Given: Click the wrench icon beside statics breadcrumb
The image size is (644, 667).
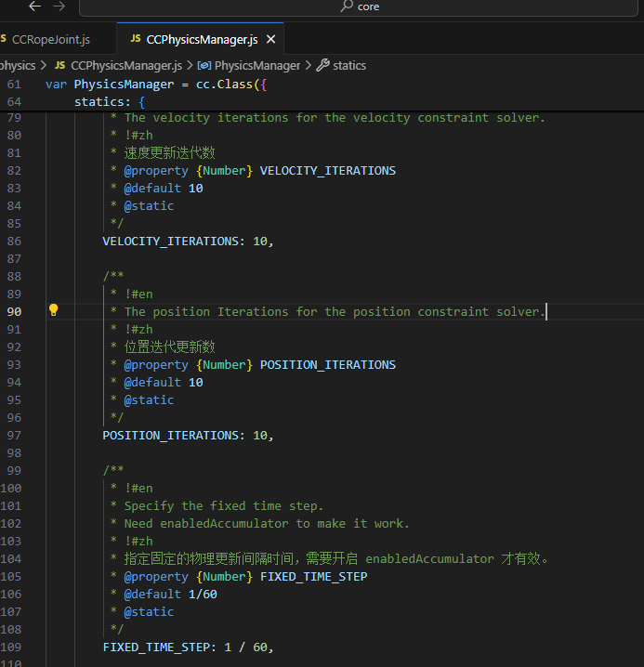Looking at the screenshot, I should click(322, 65).
